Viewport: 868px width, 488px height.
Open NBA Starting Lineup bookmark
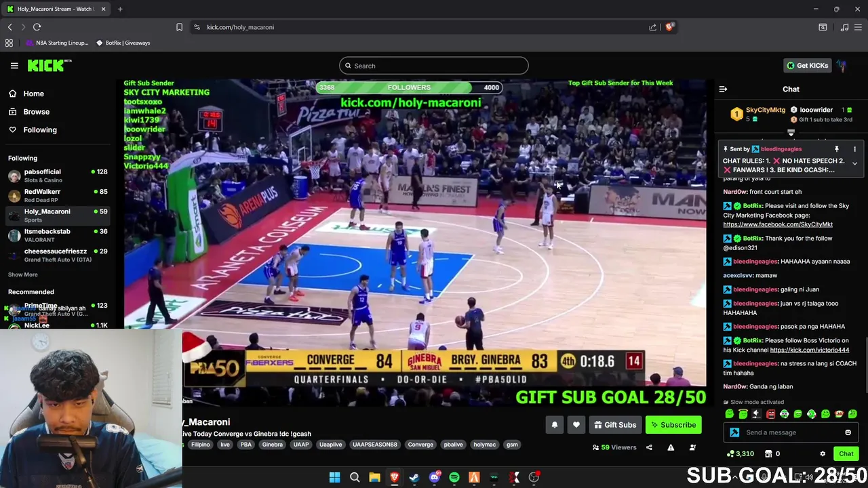(57, 43)
